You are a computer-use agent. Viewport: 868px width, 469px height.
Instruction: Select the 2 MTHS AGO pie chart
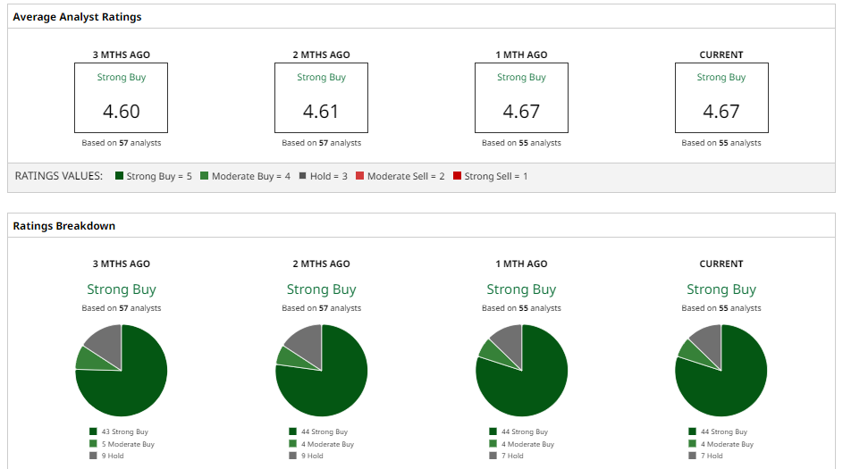point(322,370)
